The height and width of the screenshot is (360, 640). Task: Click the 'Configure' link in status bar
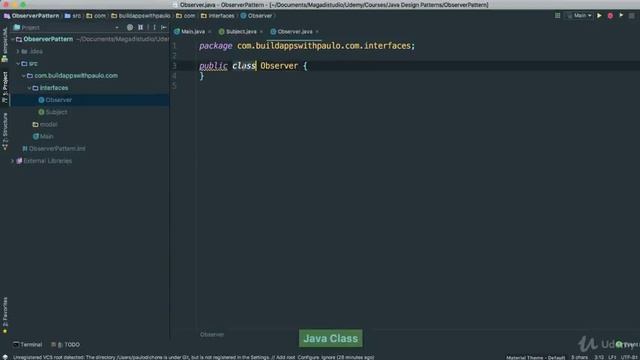(x=308, y=357)
